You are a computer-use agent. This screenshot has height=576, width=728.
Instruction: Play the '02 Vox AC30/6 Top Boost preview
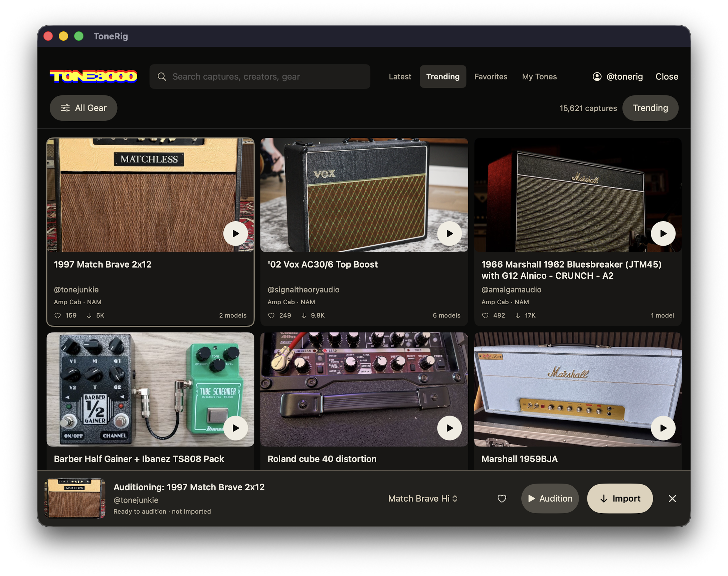click(x=449, y=233)
